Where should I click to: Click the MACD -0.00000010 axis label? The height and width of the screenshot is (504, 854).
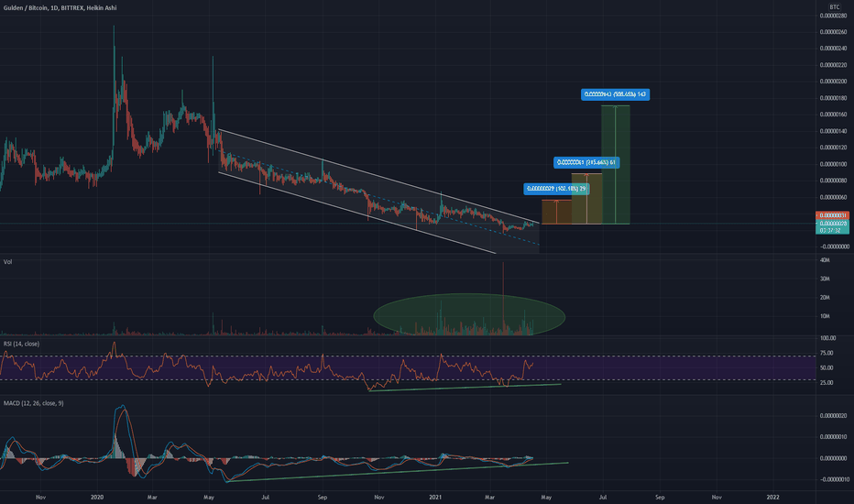(833, 479)
